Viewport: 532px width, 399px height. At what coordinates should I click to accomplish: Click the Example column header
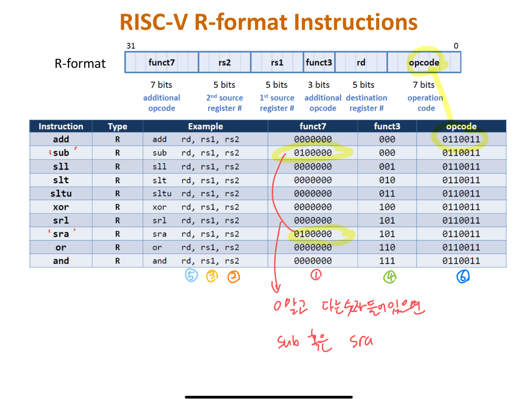point(205,126)
